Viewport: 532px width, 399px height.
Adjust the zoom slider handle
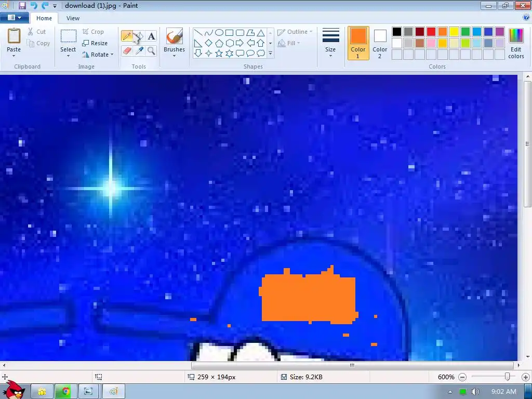[x=508, y=377]
